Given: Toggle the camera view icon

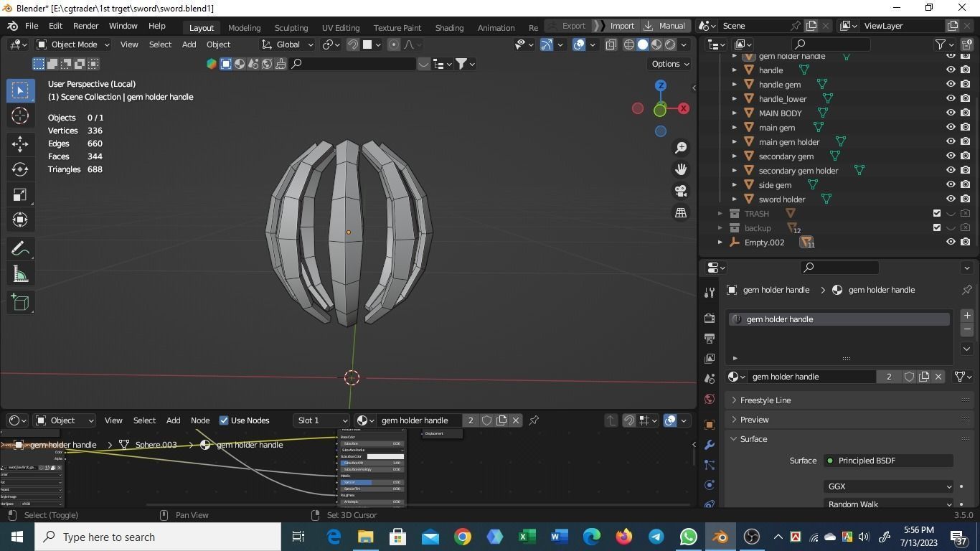Looking at the screenshot, I should tap(680, 191).
